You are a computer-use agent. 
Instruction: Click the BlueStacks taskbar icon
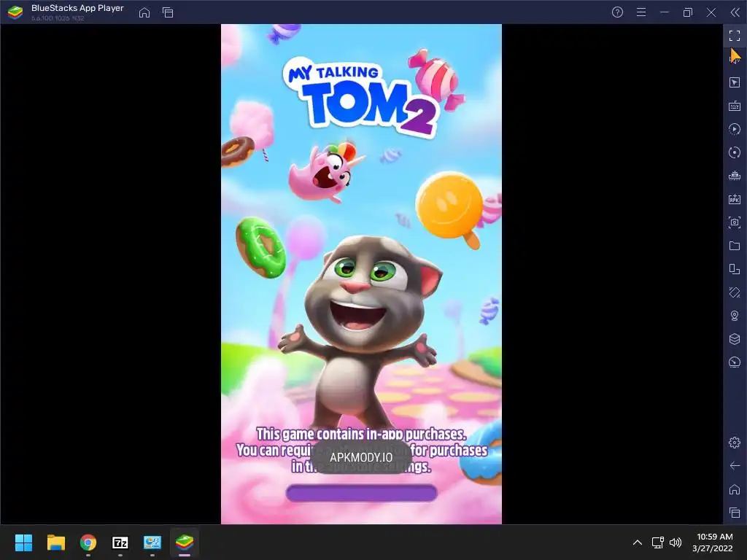(x=185, y=542)
